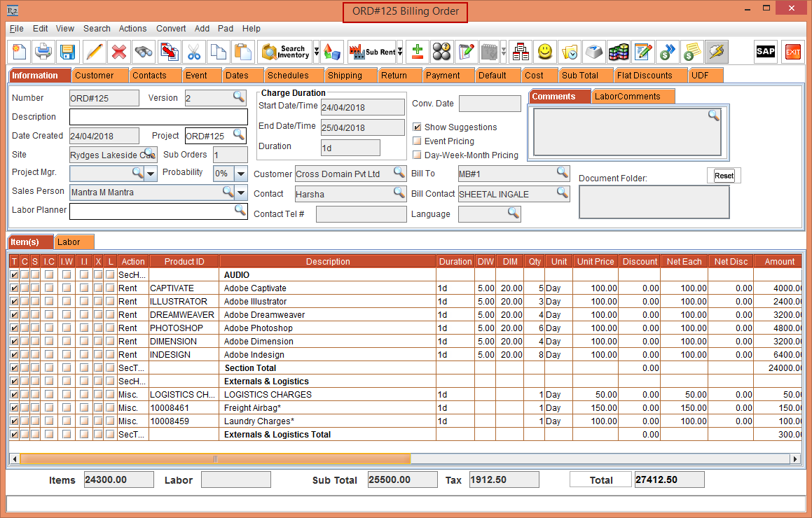The width and height of the screenshot is (812, 518).
Task: Click the Print icon in toolbar
Action: click(x=43, y=52)
